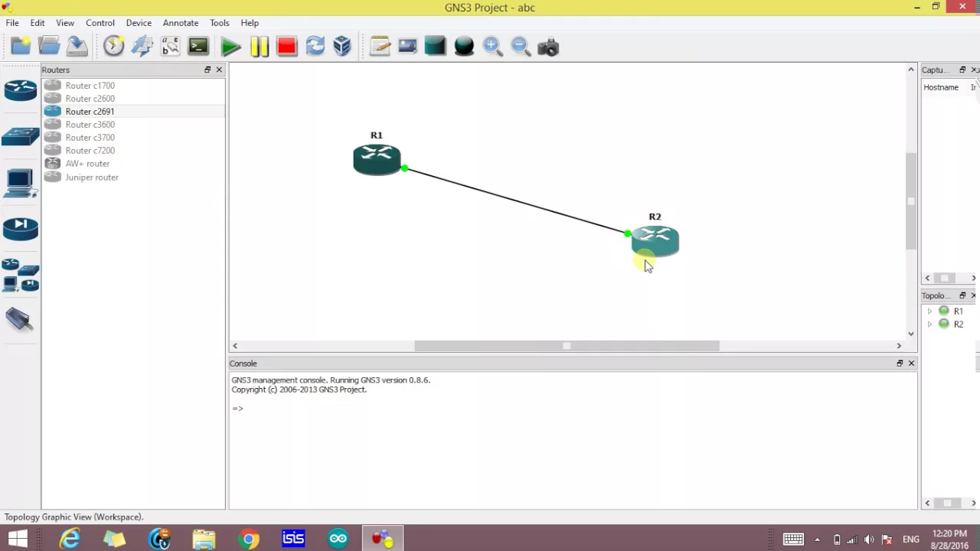Select the Add a link cable tool

point(20,319)
